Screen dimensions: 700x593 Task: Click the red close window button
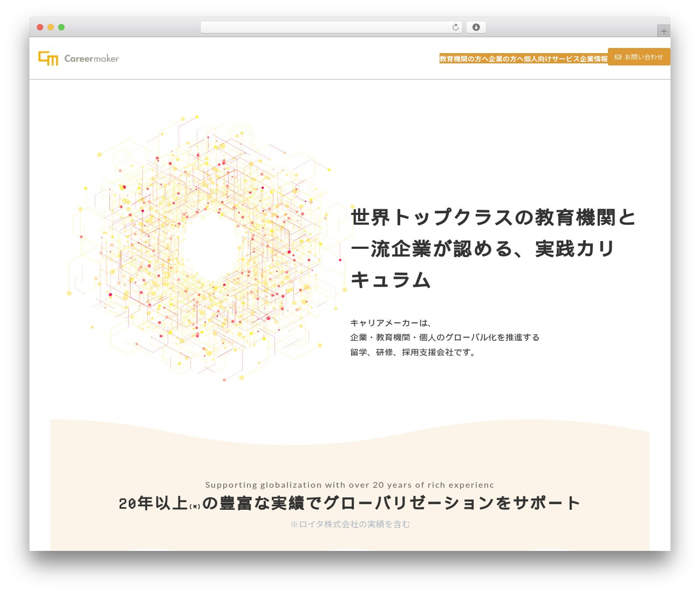[x=40, y=27]
